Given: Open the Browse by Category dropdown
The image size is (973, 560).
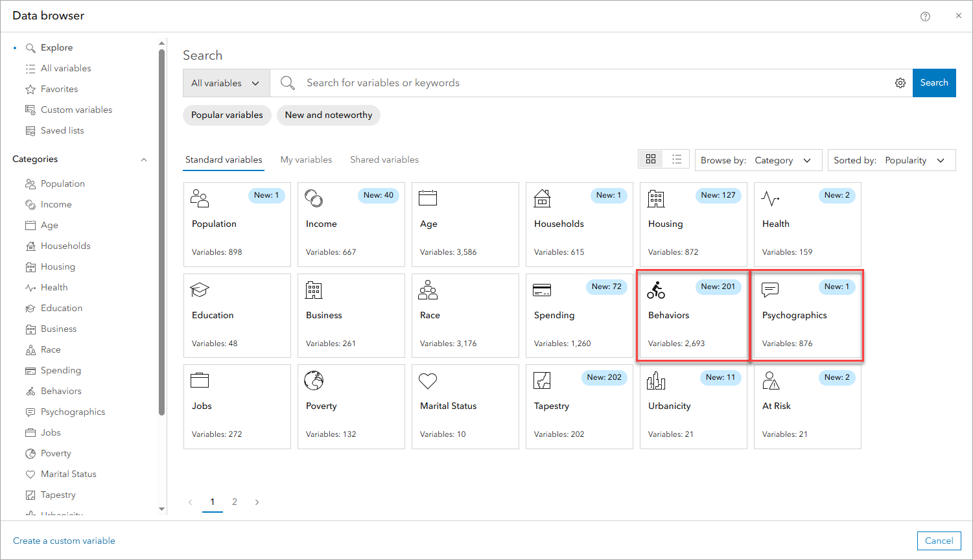Looking at the screenshot, I should 758,160.
